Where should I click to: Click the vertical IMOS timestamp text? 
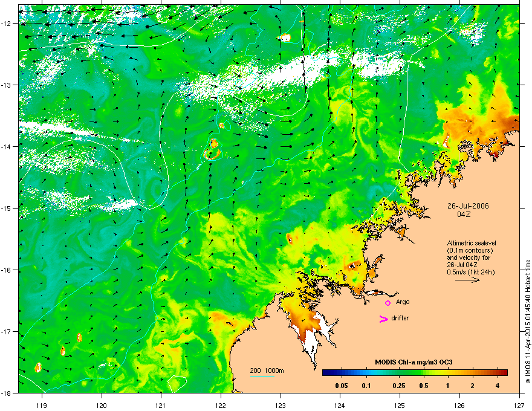click(528, 322)
